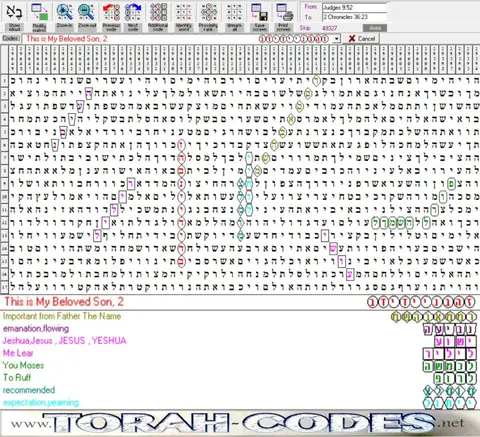This screenshot has width=480, height=437.
Task: Click the Area button
Action: (375, 28)
